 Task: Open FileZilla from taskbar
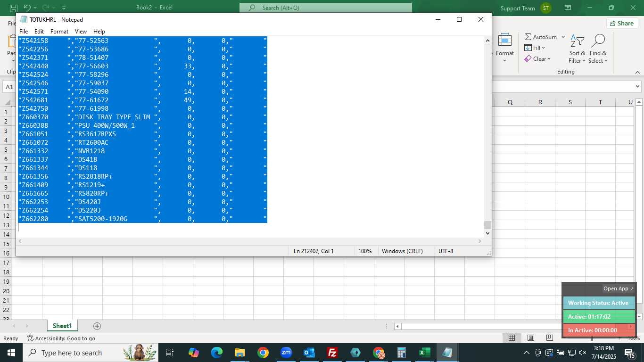[332, 353]
